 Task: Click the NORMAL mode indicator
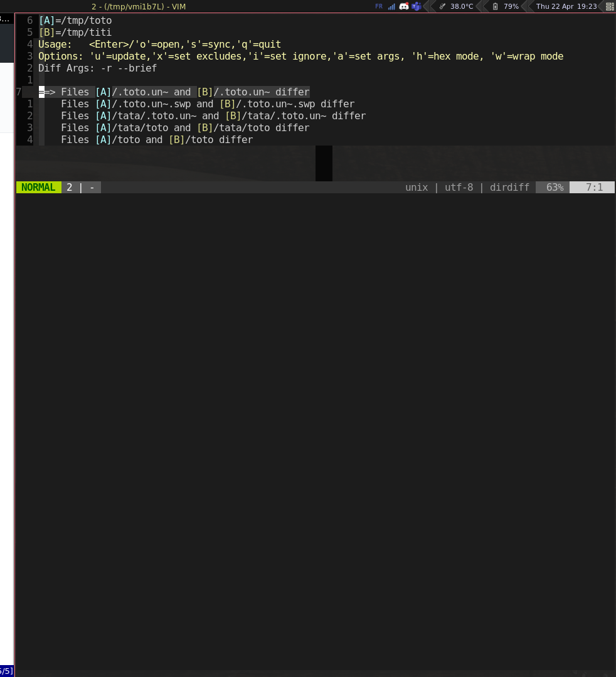(x=38, y=188)
